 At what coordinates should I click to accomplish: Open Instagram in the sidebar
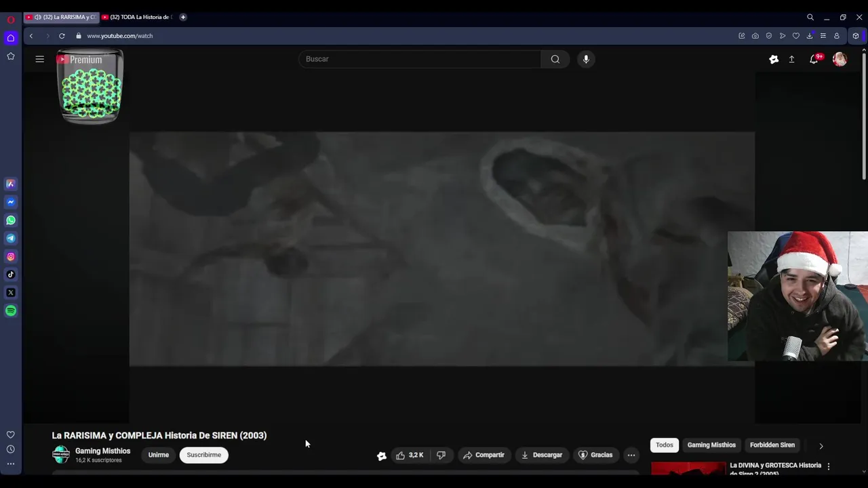[11, 256]
